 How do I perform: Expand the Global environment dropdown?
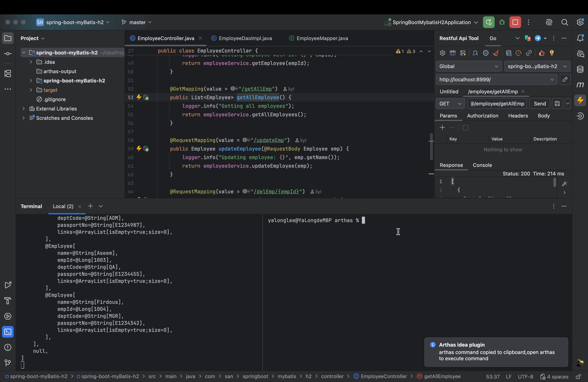point(468,66)
